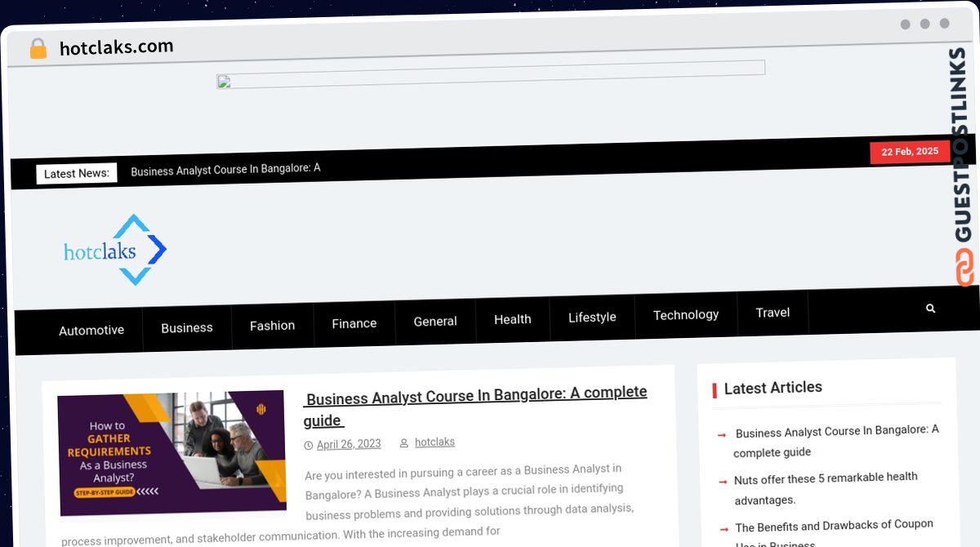Open the hotclaks author link
Viewport: 980px width, 547px height.
pos(434,442)
